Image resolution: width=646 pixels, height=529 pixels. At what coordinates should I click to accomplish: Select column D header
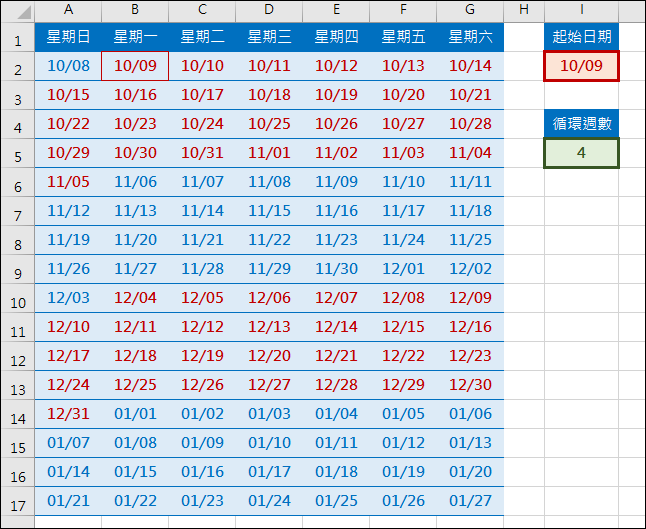click(x=269, y=10)
